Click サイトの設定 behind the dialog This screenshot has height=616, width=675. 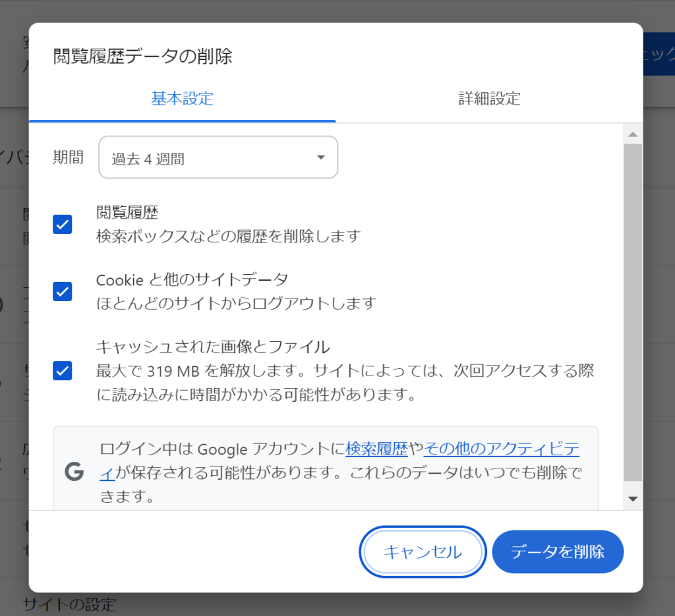(69, 604)
